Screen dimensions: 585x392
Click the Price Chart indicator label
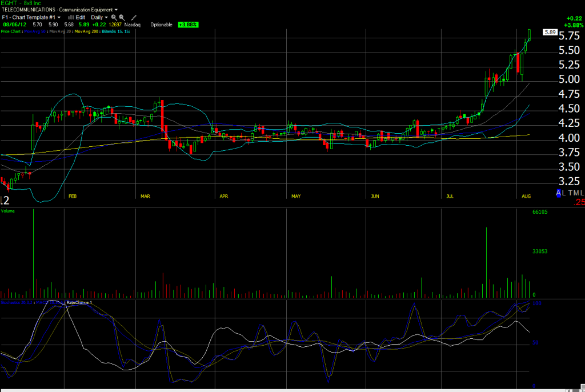(x=10, y=31)
